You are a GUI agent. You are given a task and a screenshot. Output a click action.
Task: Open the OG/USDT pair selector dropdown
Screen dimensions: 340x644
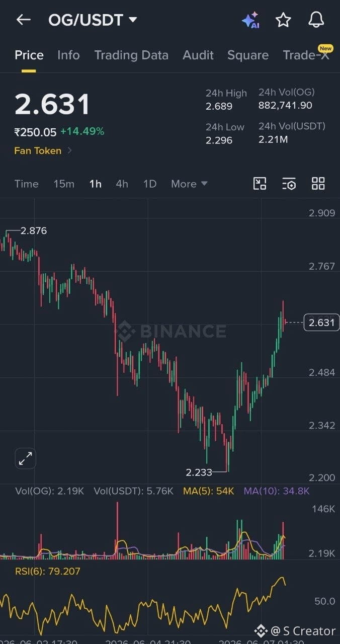(93, 20)
